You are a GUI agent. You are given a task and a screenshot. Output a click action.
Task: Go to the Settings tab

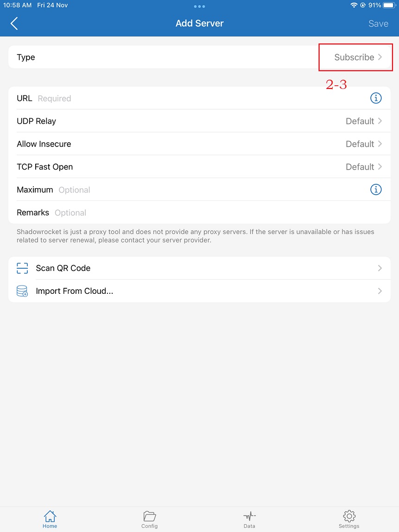349,519
